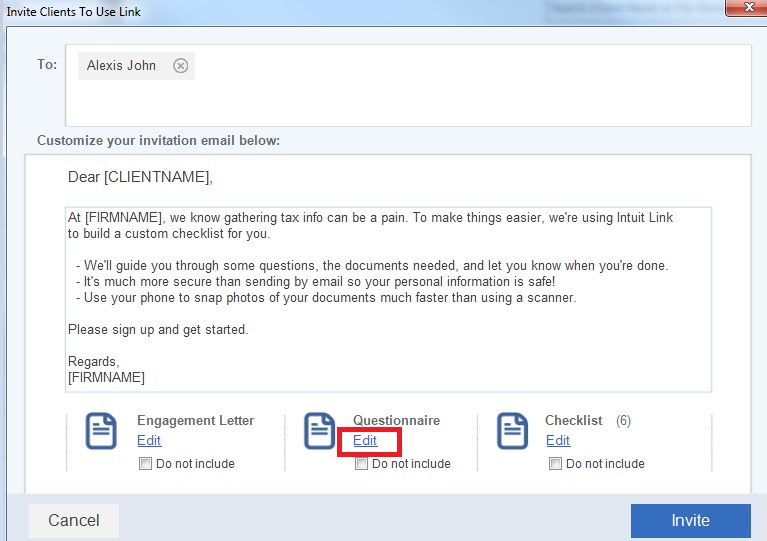Screen dimensions: 767x541
Task: Click the Cancel button
Action: coord(74,520)
